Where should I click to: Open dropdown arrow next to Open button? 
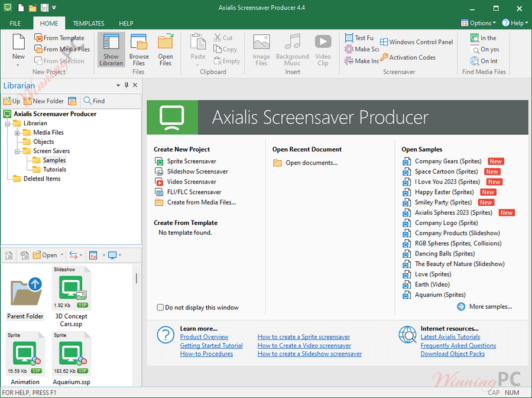61,255
